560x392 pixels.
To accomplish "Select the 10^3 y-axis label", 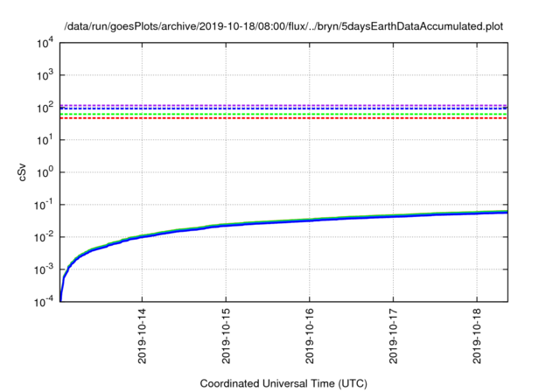I will pos(45,74).
